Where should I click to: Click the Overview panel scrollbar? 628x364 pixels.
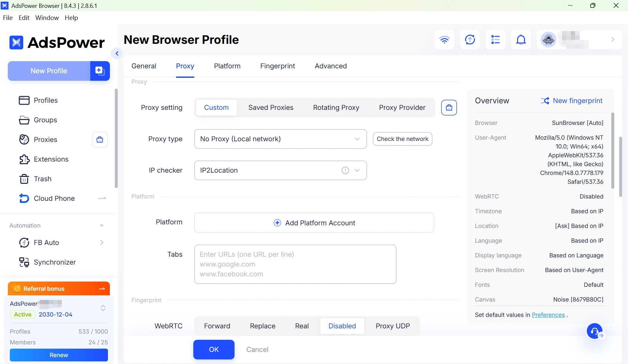pyautogui.click(x=613, y=150)
